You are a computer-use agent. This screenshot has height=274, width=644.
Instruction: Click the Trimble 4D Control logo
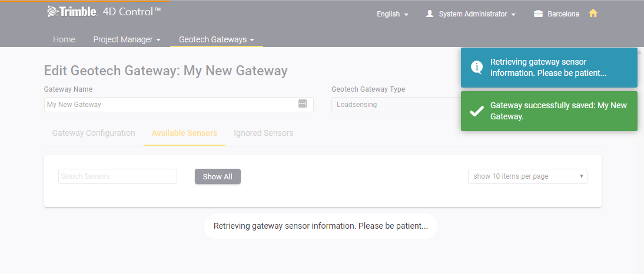[104, 12]
